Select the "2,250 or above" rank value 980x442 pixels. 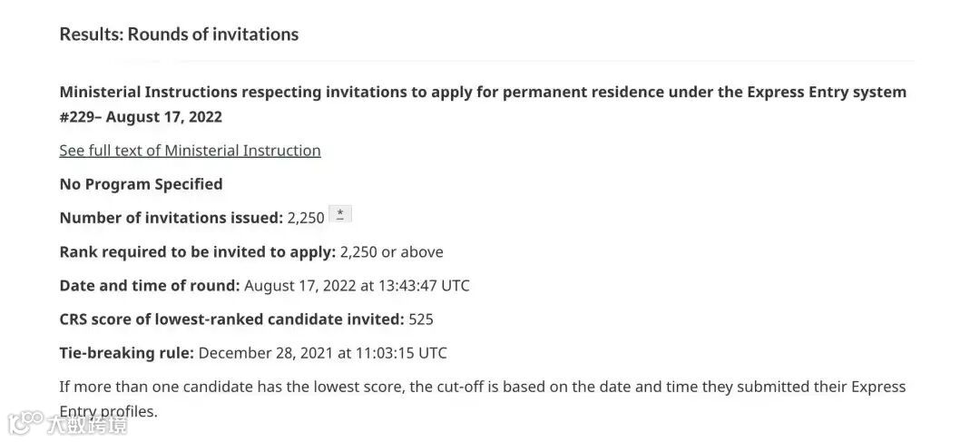pos(391,252)
